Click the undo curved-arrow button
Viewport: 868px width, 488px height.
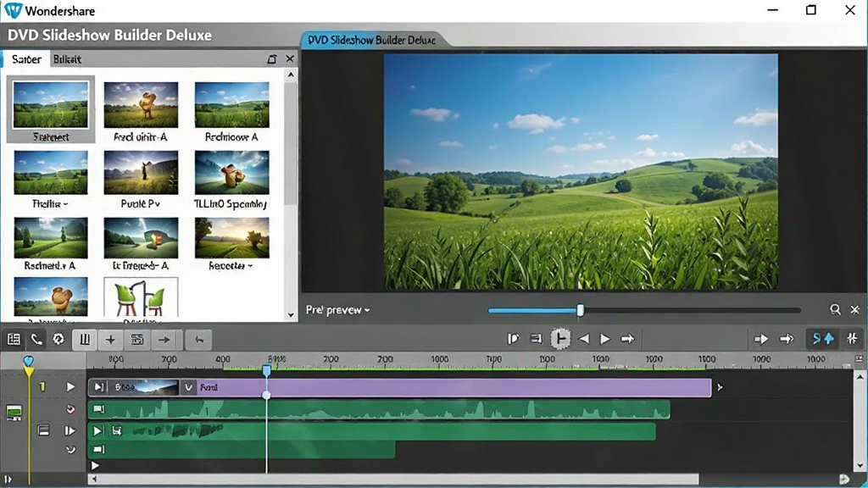coord(199,340)
